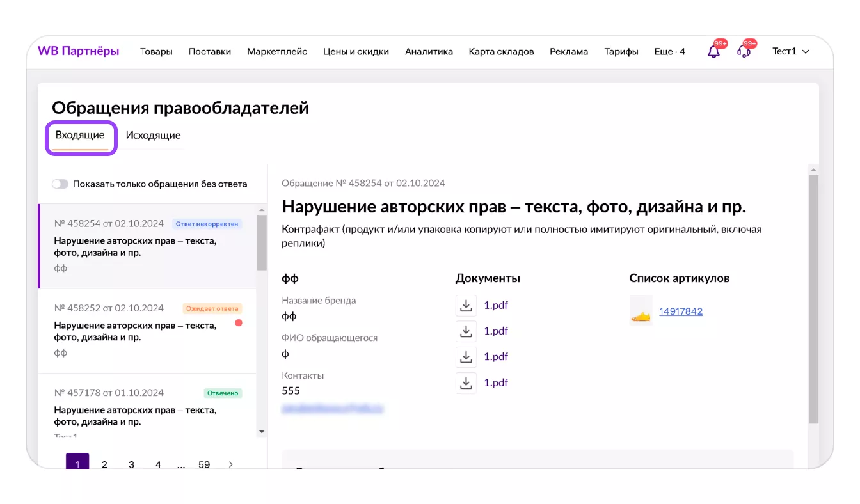Go to page 4 of pagination

158,465
